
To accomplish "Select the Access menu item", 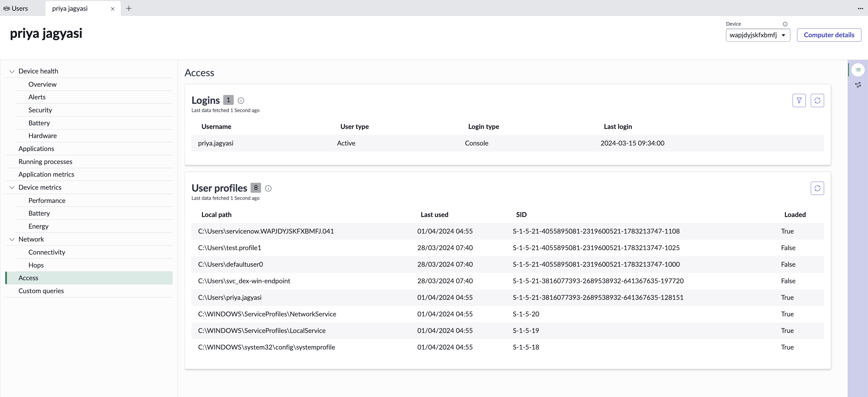I will (x=89, y=278).
